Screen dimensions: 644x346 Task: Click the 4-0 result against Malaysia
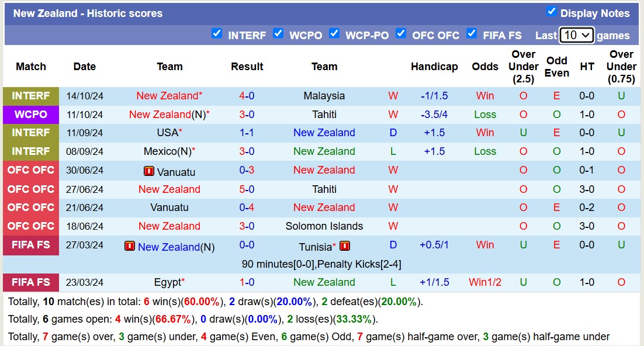pyautogui.click(x=247, y=96)
